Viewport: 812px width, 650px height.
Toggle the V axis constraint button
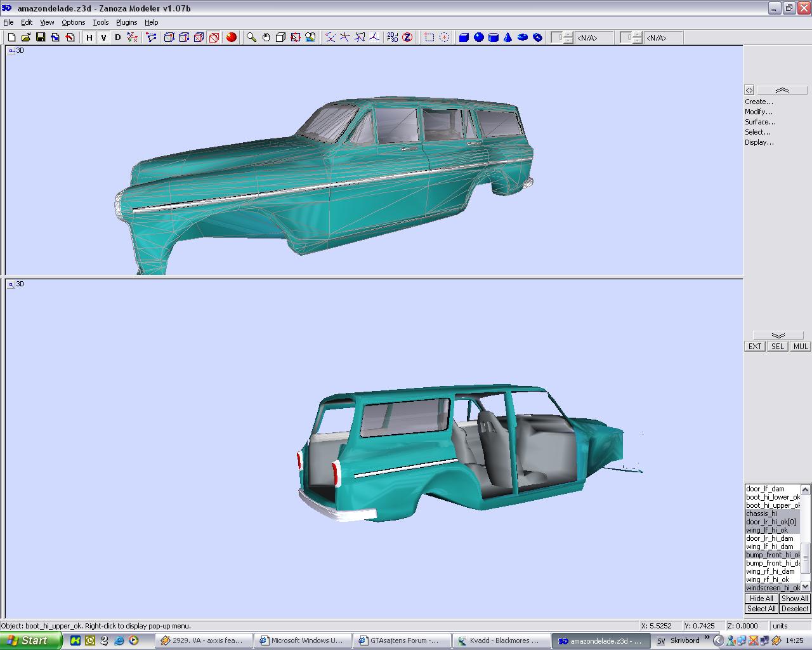(x=103, y=37)
